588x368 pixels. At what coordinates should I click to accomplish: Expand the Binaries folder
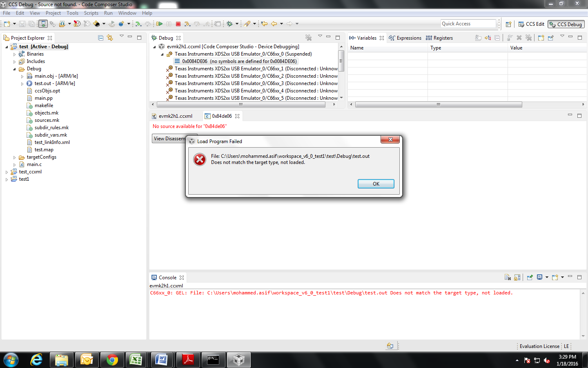(14, 54)
